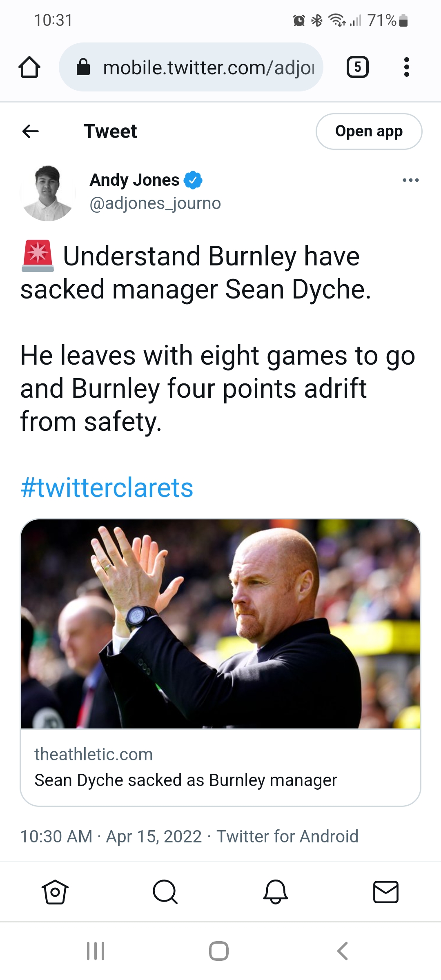Open direct messages envelope icon
The height and width of the screenshot is (980, 441).
pos(386,892)
